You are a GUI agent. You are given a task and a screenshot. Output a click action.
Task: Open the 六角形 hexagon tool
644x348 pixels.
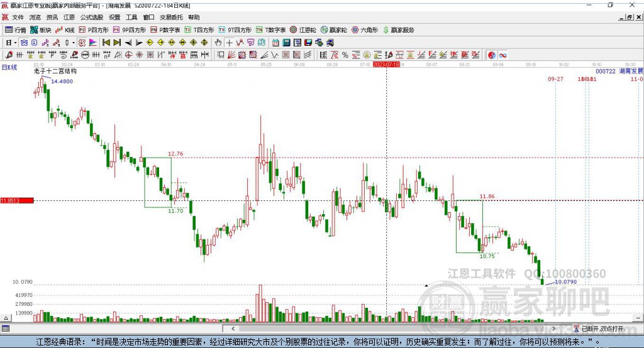point(365,30)
